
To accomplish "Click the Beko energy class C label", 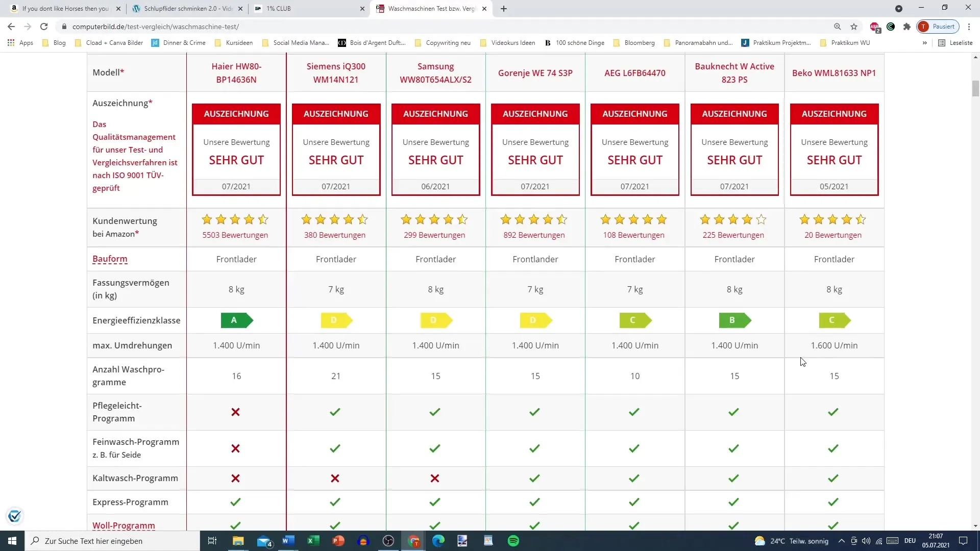I will click(x=835, y=320).
